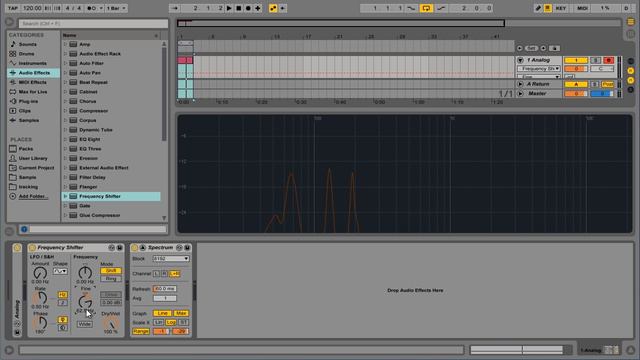Open the 1 Bar quantization menu
The height and width of the screenshot is (360, 640).
click(116, 8)
